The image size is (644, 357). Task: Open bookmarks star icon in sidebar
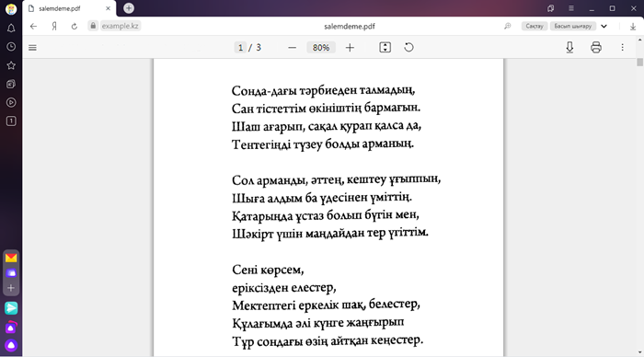pos(11,65)
